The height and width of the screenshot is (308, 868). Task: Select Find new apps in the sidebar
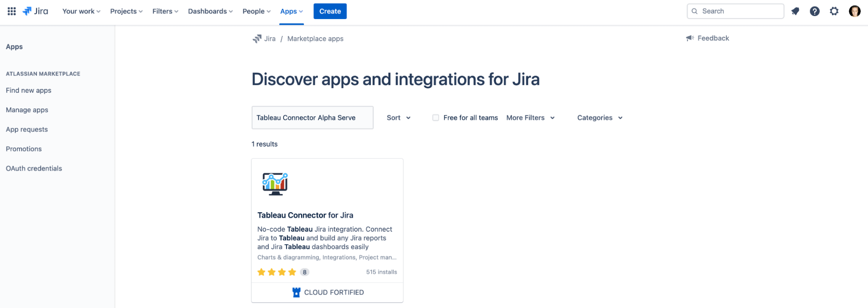coord(29,90)
